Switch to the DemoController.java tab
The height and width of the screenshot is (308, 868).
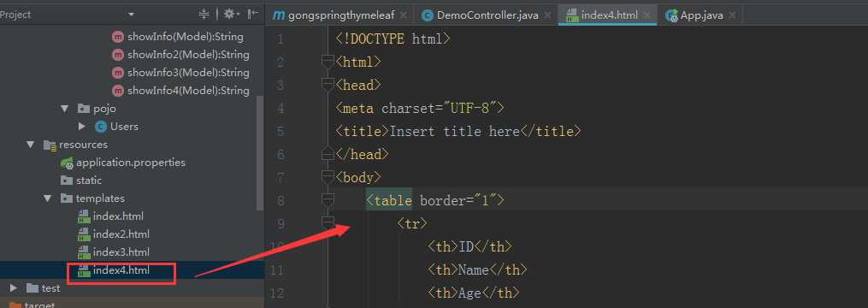click(487, 15)
